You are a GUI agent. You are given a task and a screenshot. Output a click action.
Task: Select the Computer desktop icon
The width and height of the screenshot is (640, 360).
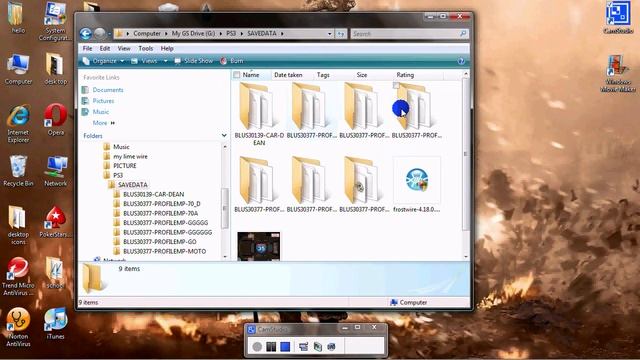(x=18, y=69)
